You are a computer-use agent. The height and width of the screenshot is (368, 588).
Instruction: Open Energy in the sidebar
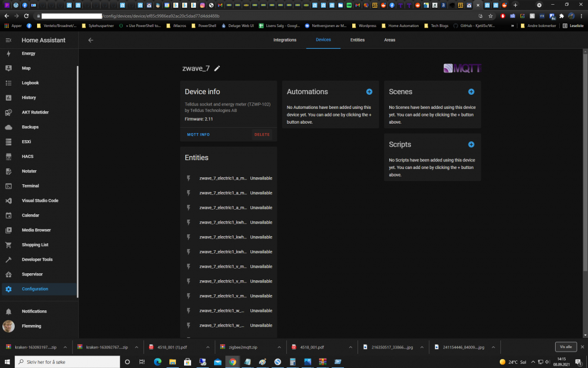[x=28, y=54]
